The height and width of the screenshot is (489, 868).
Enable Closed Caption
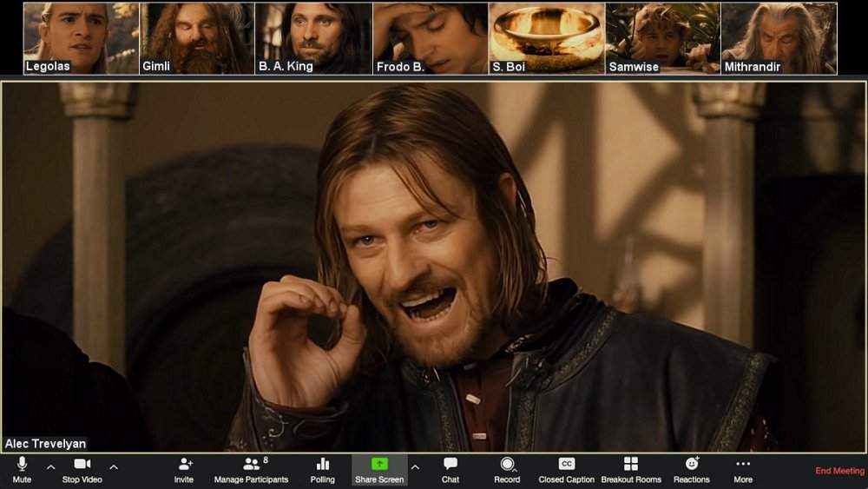566,470
